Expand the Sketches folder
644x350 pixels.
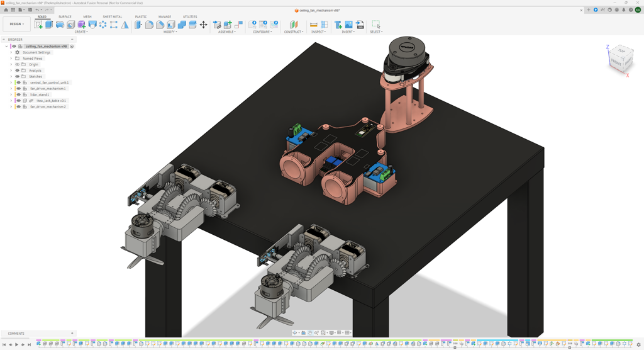[x=11, y=77]
